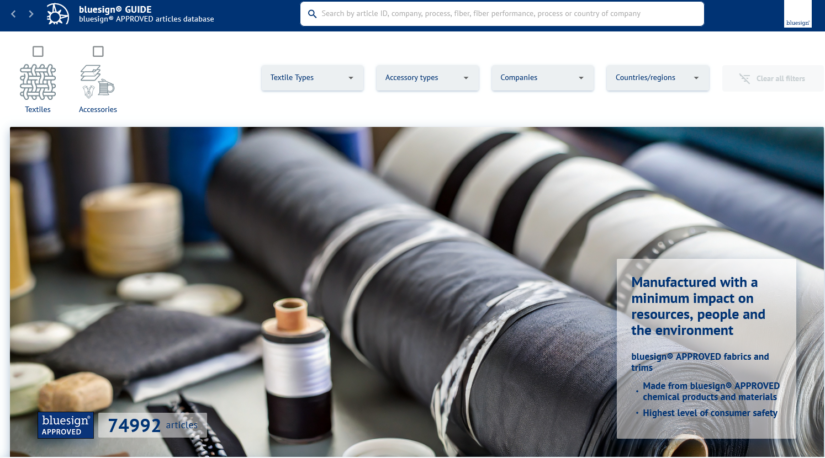The image size is (825, 458).
Task: Click the bluesign GUIDE title text
Action: tap(115, 9)
